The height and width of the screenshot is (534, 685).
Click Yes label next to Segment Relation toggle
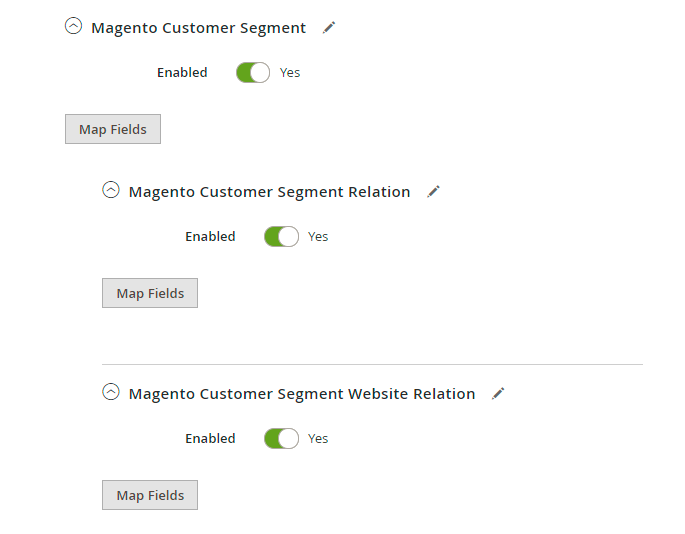point(318,237)
